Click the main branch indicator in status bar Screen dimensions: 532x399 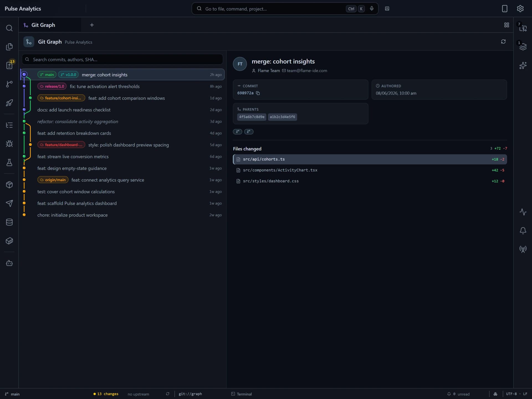coord(12,394)
